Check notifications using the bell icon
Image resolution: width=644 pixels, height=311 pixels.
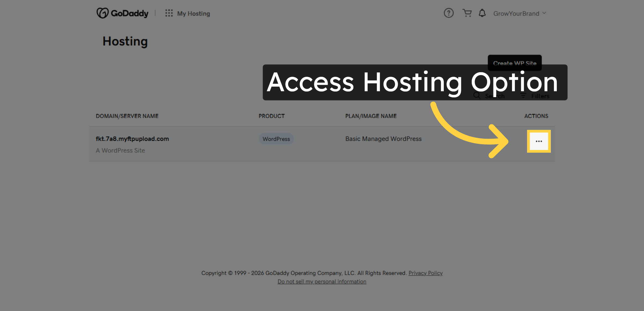click(x=482, y=13)
